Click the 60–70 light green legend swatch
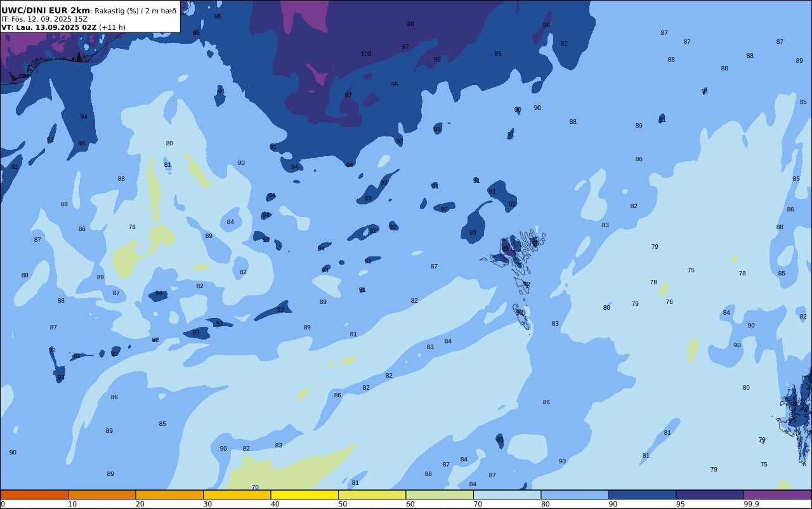Image resolution: width=812 pixels, height=509 pixels. [x=440, y=494]
